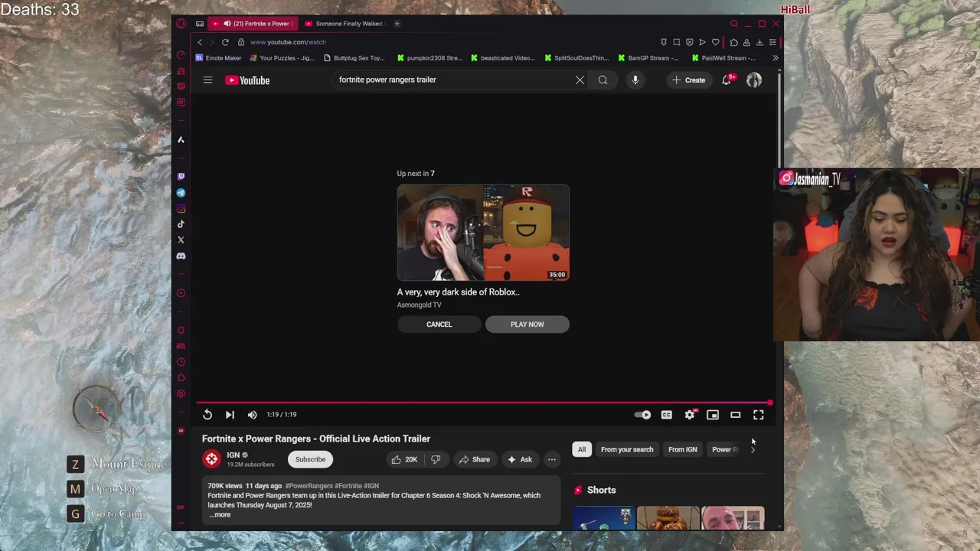Image resolution: width=980 pixels, height=551 pixels.
Task: Open the Opera easy setup menu
Action: pyautogui.click(x=773, y=42)
